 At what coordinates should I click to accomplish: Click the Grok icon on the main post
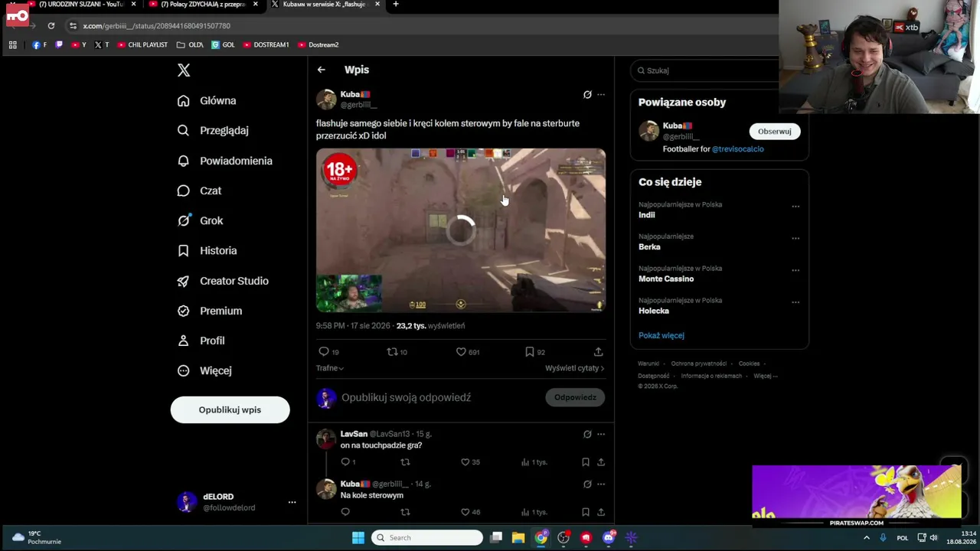[587, 94]
